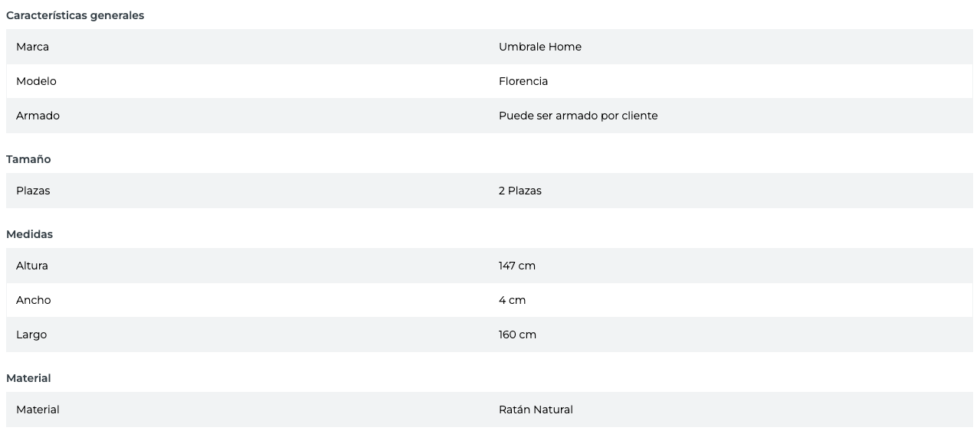Image resolution: width=980 pixels, height=434 pixels.
Task: Click the 147 cm height value
Action: coord(516,266)
